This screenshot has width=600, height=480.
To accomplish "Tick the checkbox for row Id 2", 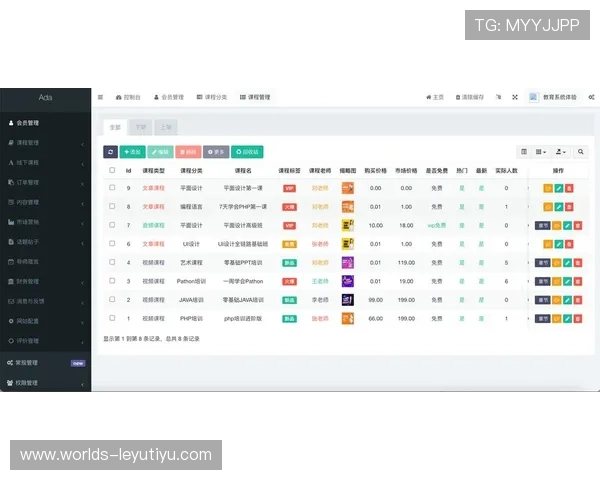I will pyautogui.click(x=112, y=299).
